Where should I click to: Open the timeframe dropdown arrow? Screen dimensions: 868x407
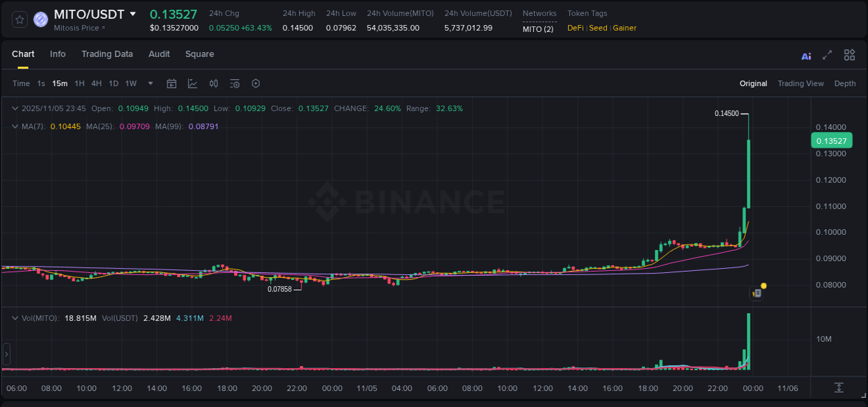150,83
